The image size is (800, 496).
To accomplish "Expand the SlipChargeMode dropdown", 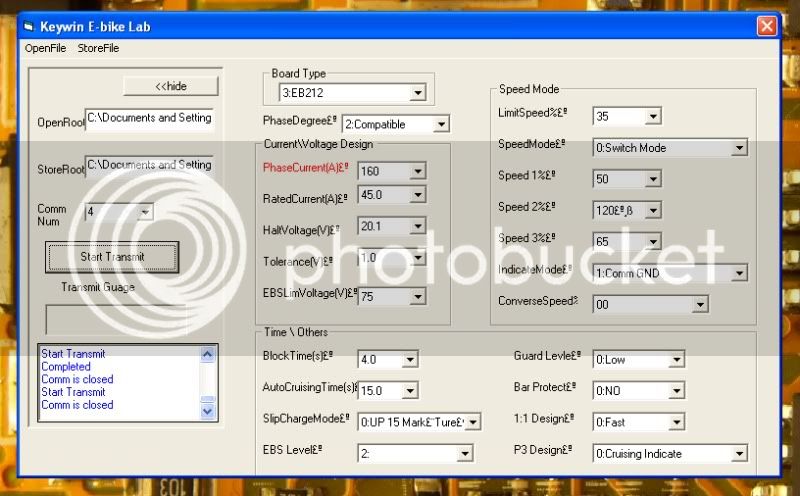I will tap(473, 422).
